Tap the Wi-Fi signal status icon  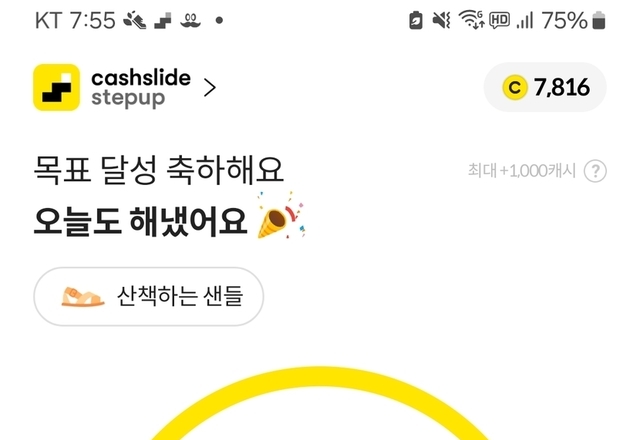pyautogui.click(x=471, y=20)
